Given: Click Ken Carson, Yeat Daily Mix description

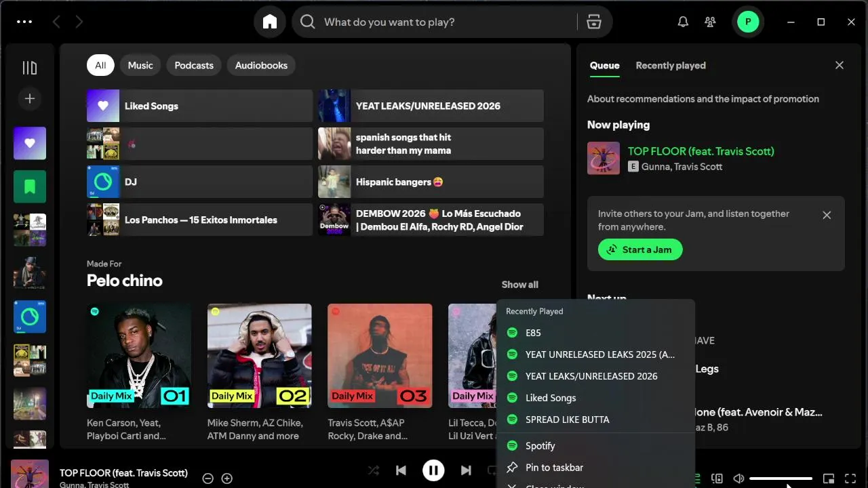Looking at the screenshot, I should click(126, 429).
